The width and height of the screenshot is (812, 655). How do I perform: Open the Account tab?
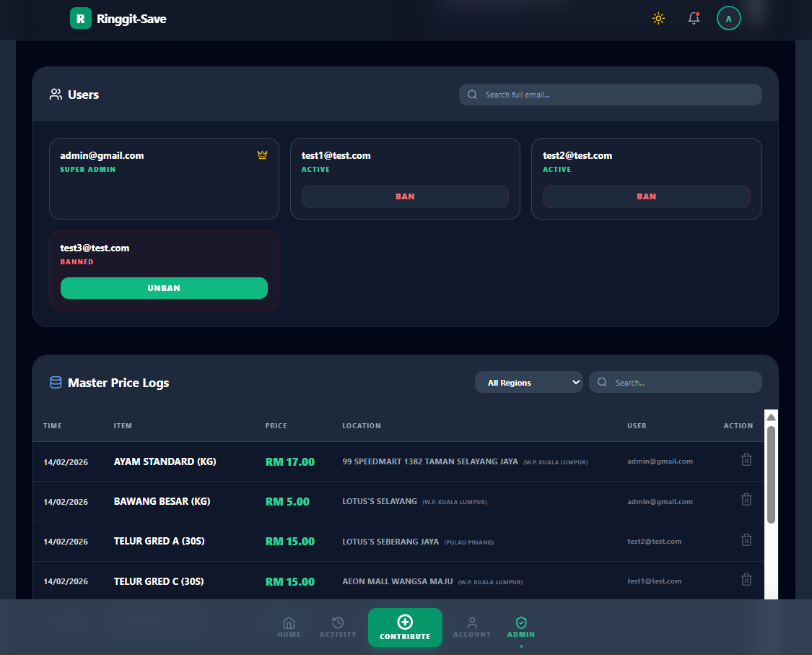click(x=471, y=627)
